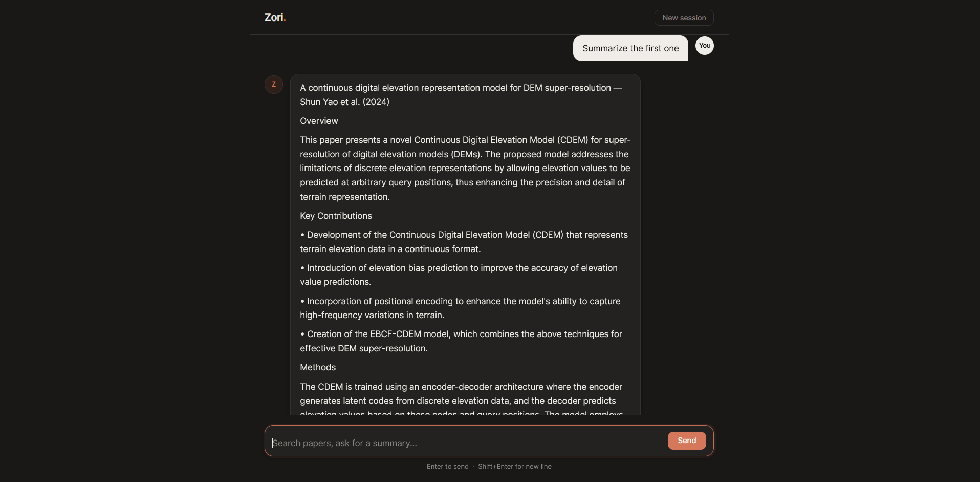
Task: Click the CDEM development bullet point
Action: [x=464, y=241]
